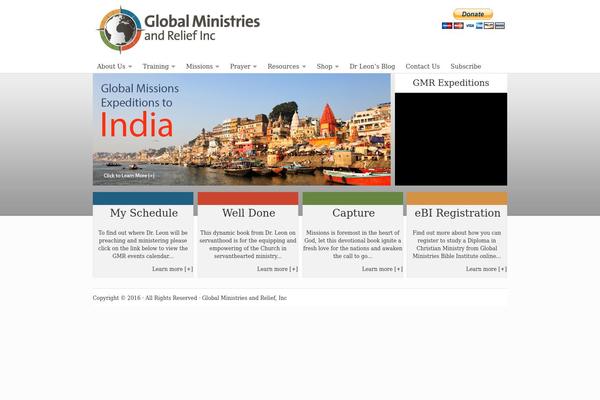The height and width of the screenshot is (400, 600).
Task: Play the GMR Expeditions video
Action: 451,139
